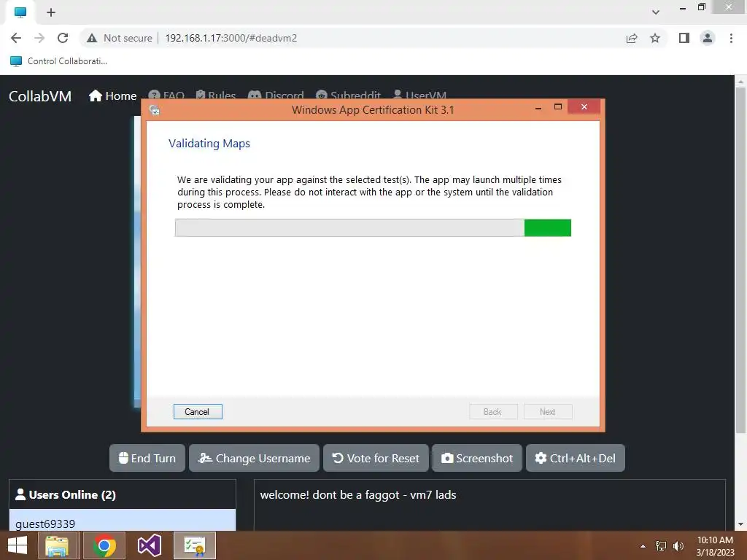Focus the address bar URL
This screenshot has width=747, height=560.
(231, 38)
